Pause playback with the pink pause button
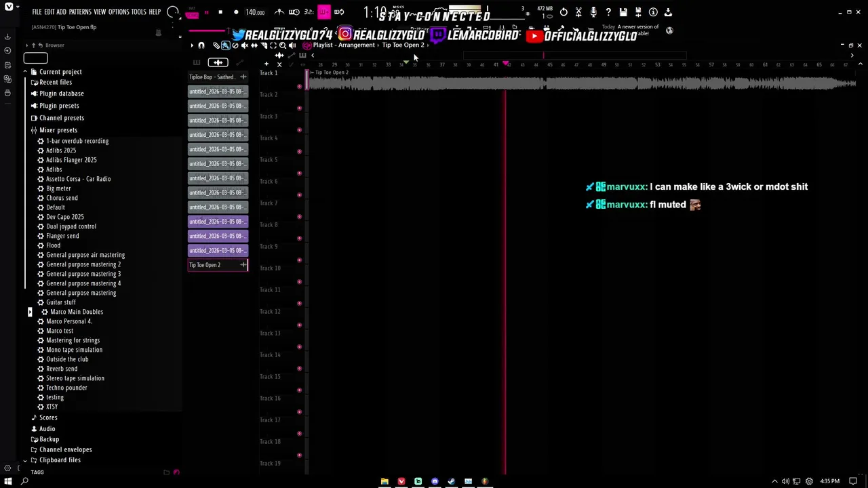This screenshot has height=488, width=868. [x=206, y=12]
